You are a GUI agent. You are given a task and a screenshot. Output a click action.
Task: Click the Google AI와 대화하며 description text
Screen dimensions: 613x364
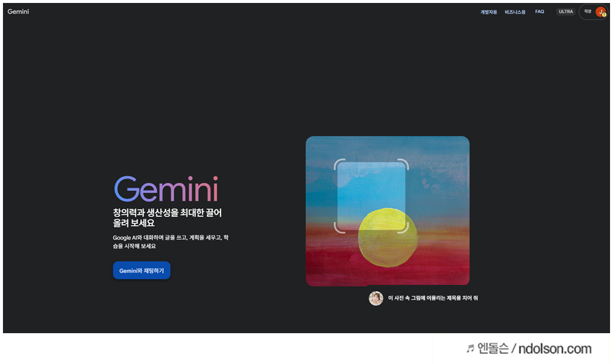pyautogui.click(x=171, y=242)
